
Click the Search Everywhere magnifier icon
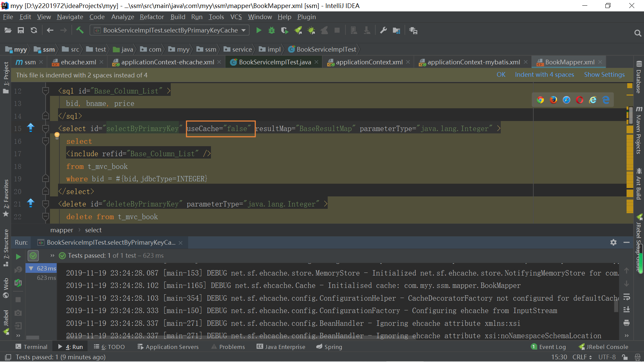[x=638, y=33]
